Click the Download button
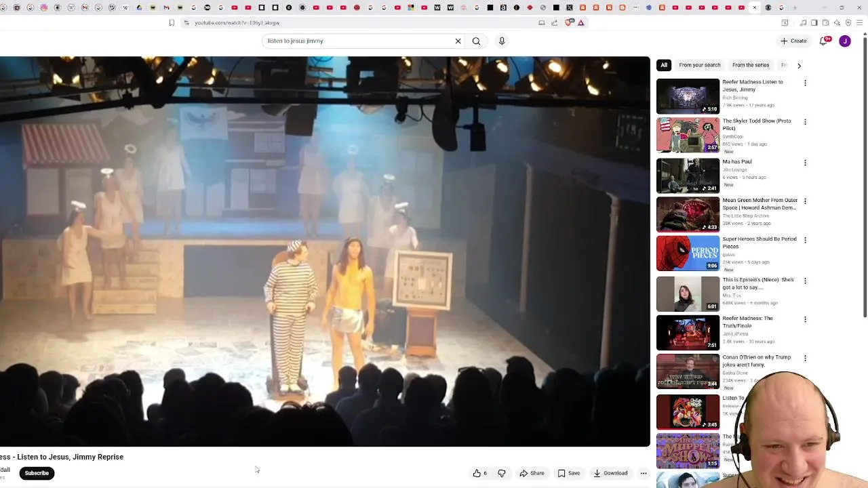 click(x=610, y=473)
